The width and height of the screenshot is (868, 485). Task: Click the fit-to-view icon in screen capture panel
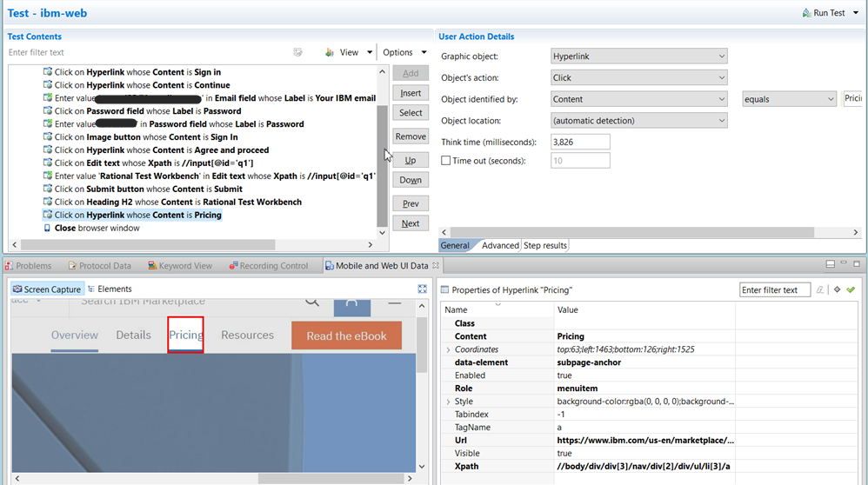(x=423, y=289)
